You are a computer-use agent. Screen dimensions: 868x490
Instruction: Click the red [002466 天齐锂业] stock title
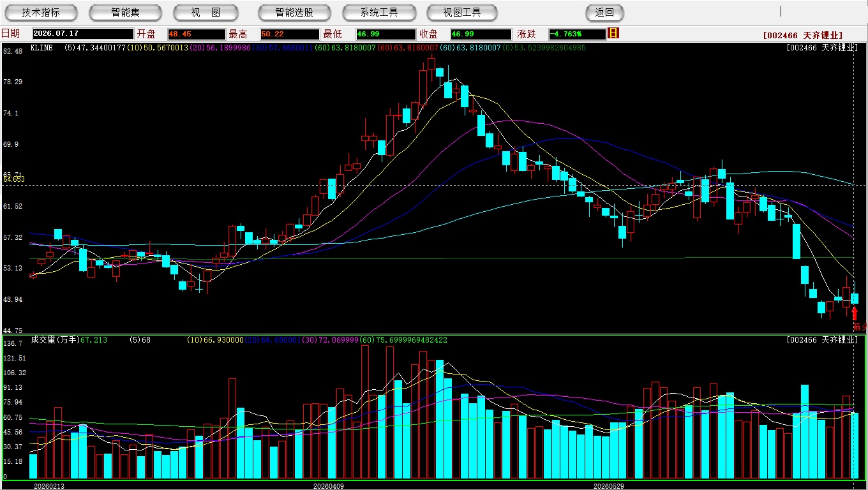click(x=803, y=36)
